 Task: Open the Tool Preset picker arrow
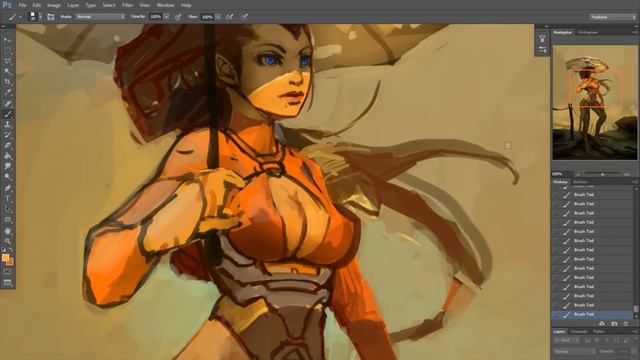[x=20, y=17]
